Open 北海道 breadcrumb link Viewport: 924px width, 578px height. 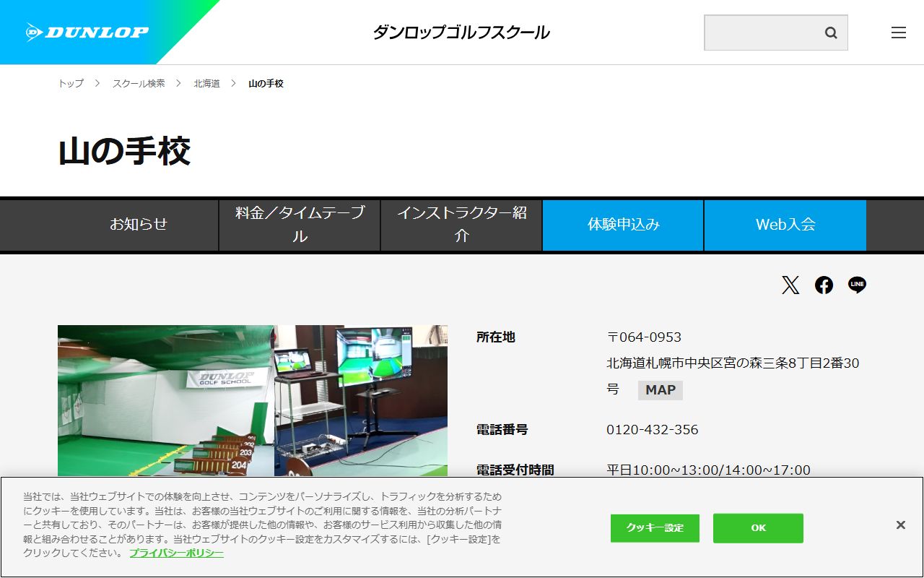[x=206, y=84]
